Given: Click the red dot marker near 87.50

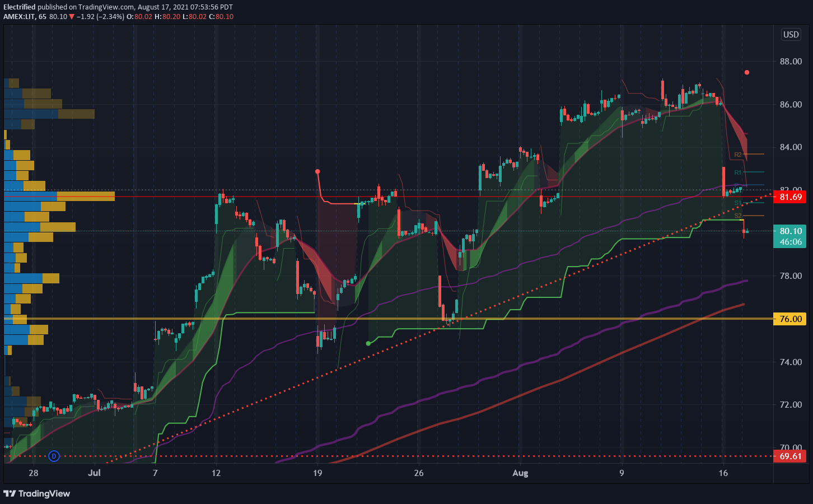Looking at the screenshot, I should coord(747,72).
